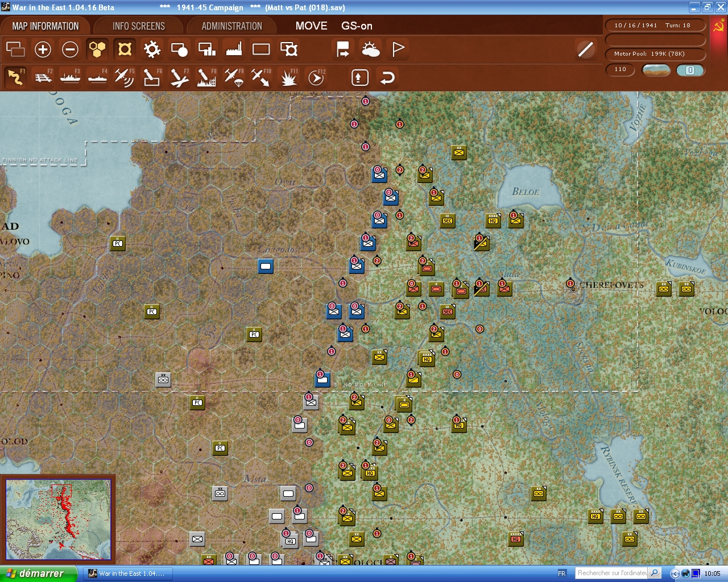Viewport: 728px width, 582px height.
Task: Click the FR language indicator
Action: tap(562, 573)
